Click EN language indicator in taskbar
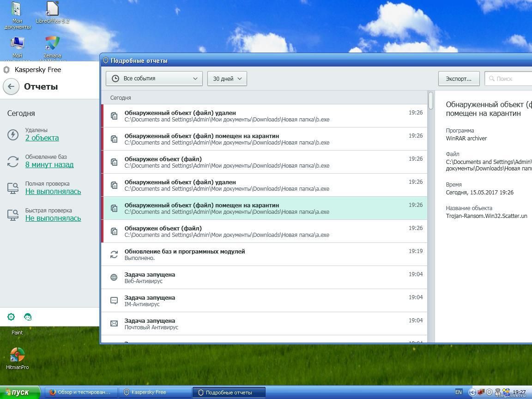 point(459,392)
